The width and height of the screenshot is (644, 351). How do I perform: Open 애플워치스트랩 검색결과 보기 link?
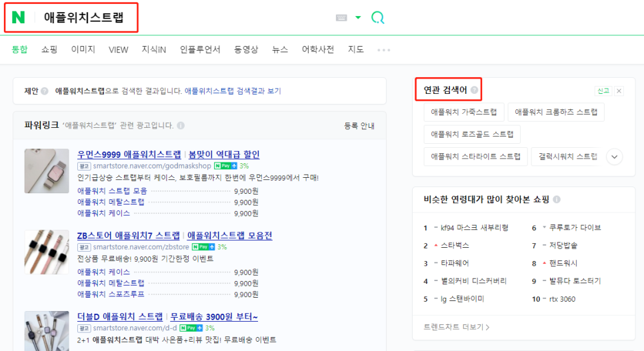tap(233, 91)
